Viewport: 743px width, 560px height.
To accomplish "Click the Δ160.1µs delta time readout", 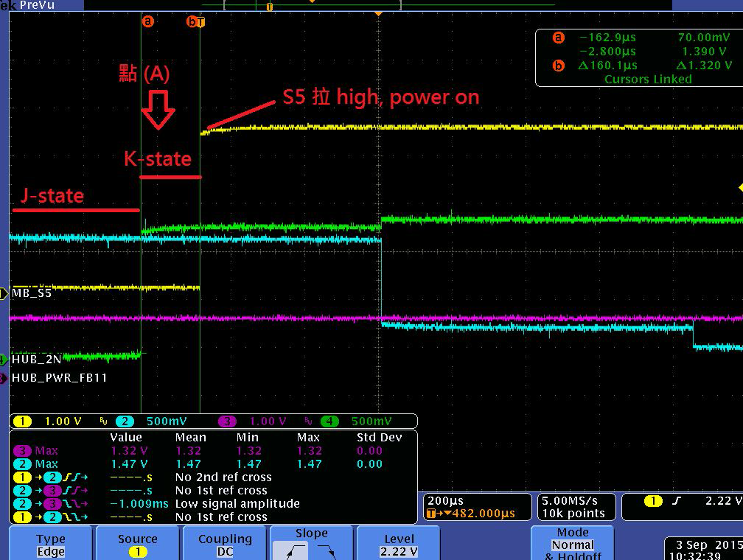I will tap(608, 66).
